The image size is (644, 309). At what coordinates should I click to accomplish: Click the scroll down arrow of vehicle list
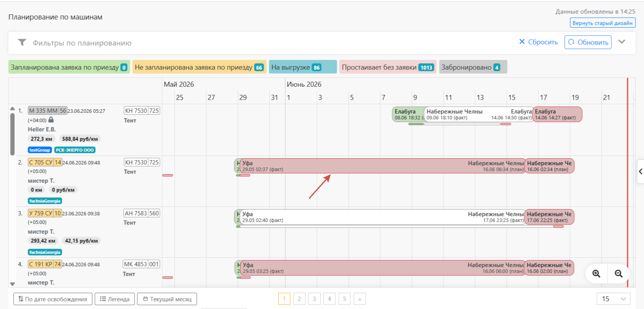12,284
